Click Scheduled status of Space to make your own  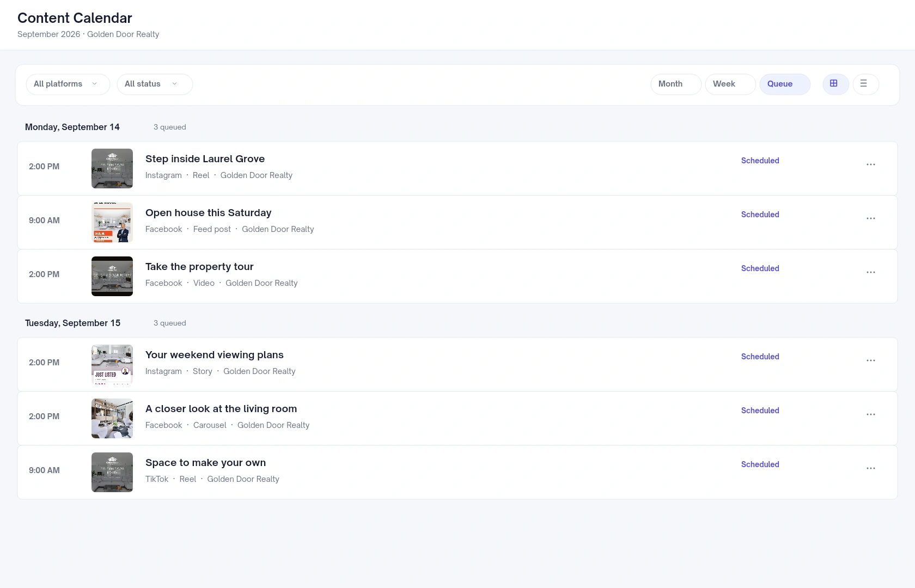760,464
